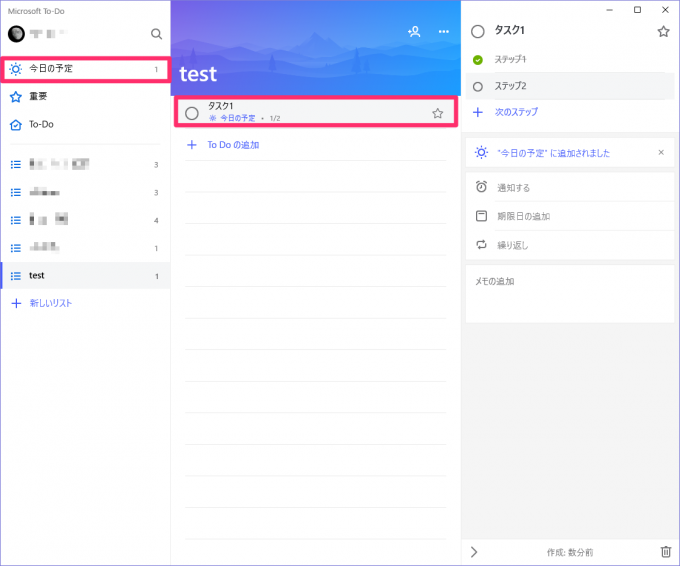Delete task with trash can icon

665,552
